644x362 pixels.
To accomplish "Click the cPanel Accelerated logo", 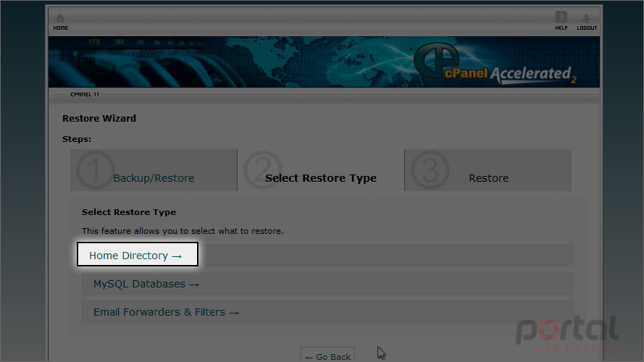I will click(x=495, y=64).
